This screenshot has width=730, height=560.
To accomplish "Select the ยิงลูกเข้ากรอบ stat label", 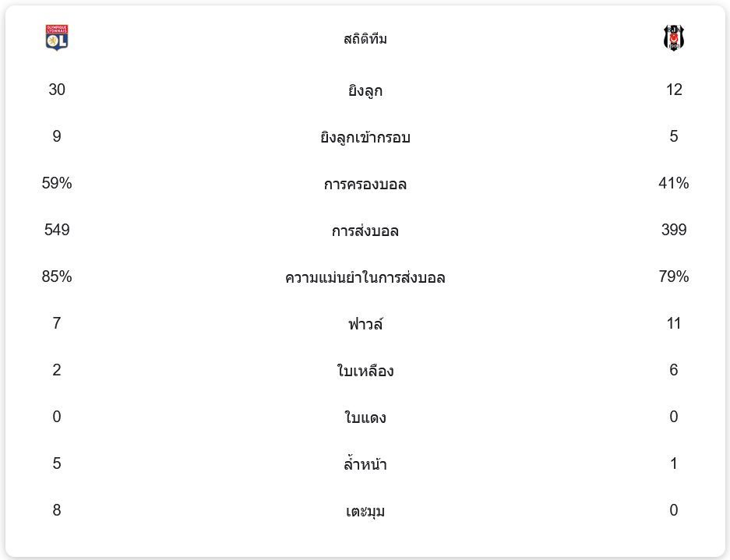I will tap(365, 137).
